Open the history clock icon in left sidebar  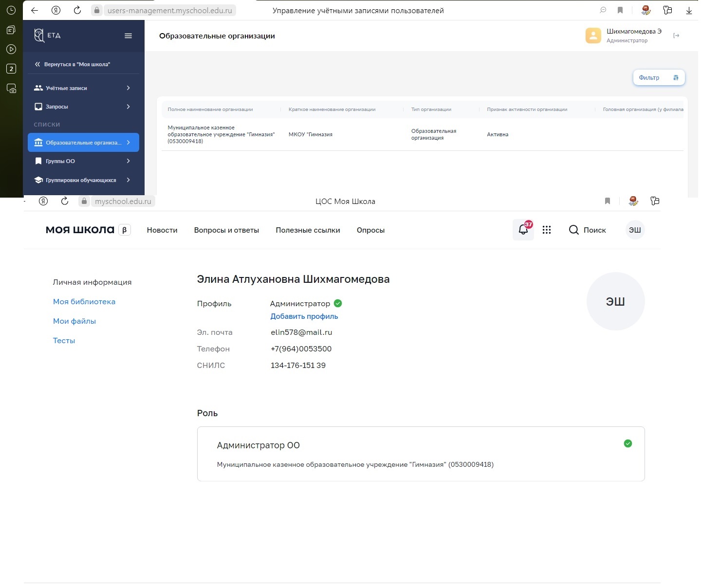[x=11, y=10]
